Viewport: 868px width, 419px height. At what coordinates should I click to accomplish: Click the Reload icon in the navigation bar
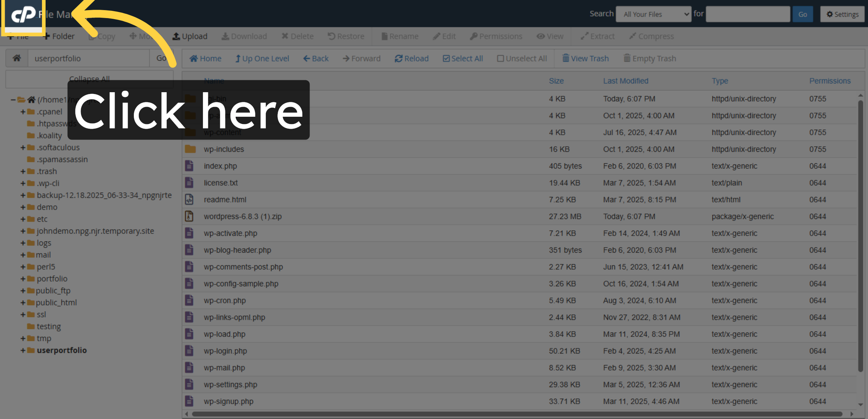pos(398,59)
